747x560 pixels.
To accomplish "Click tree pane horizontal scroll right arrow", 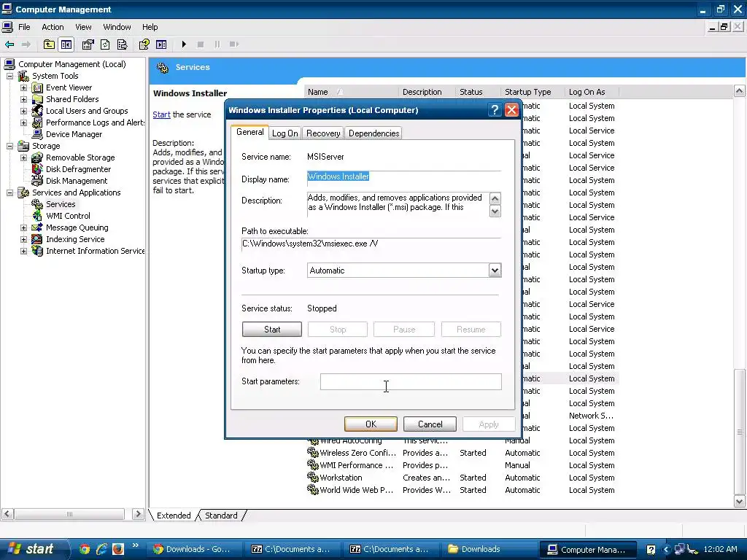I will click(138, 514).
